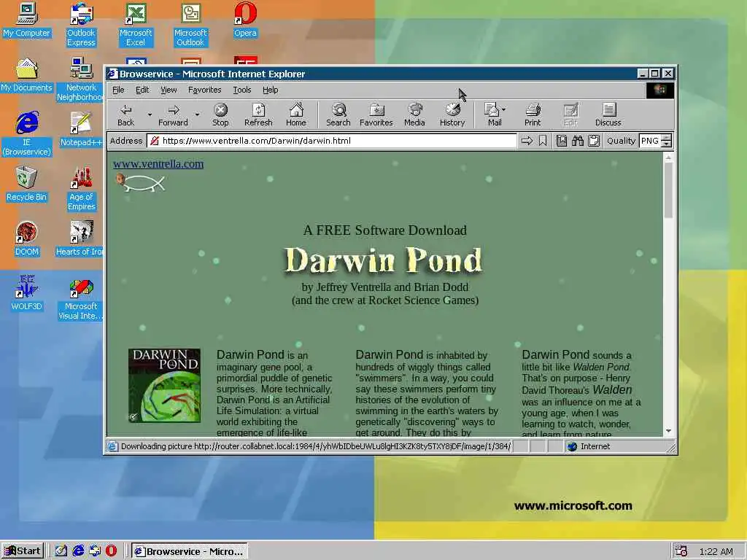The width and height of the screenshot is (747, 560).
Task: Select the My Computer desktop icon
Action: [x=27, y=20]
